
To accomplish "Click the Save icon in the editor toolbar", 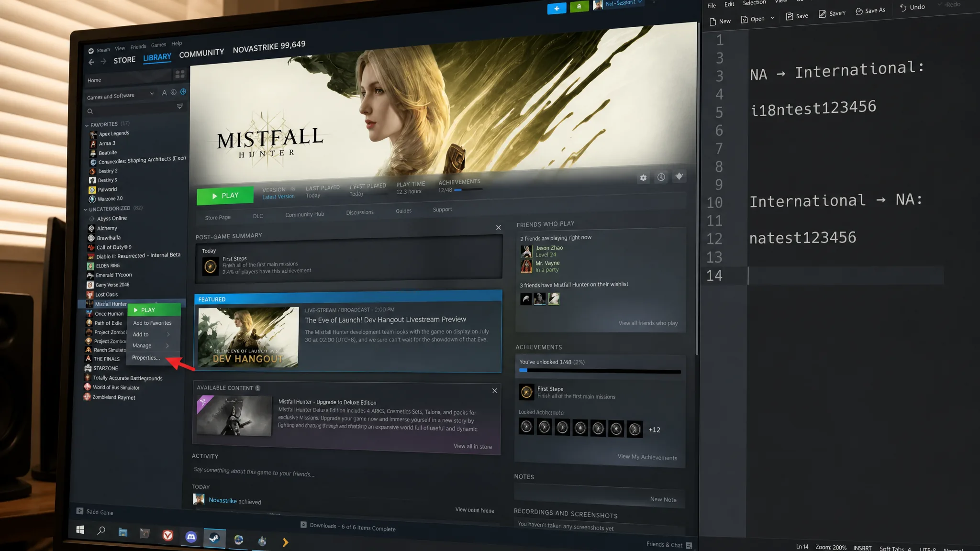I will click(x=790, y=16).
